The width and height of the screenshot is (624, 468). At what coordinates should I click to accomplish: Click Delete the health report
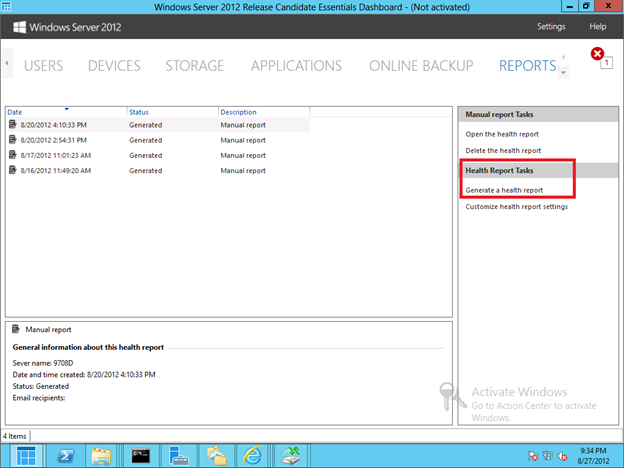503,151
